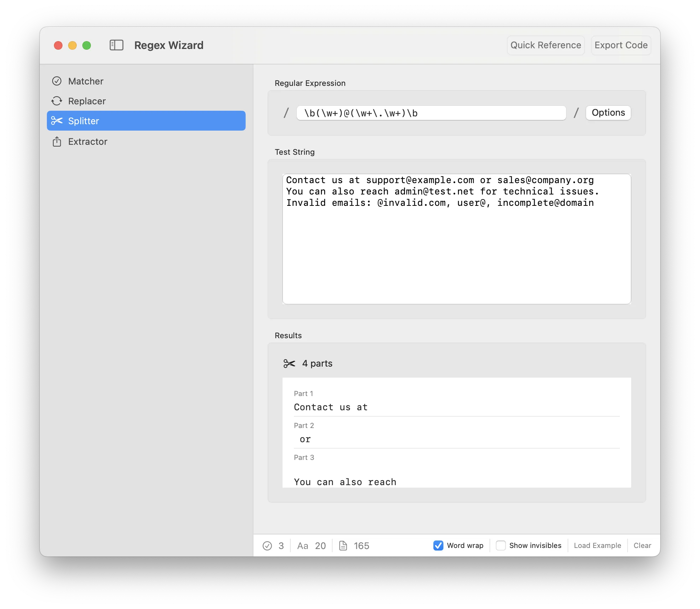Click the Matcher checkmark icon

(x=57, y=81)
